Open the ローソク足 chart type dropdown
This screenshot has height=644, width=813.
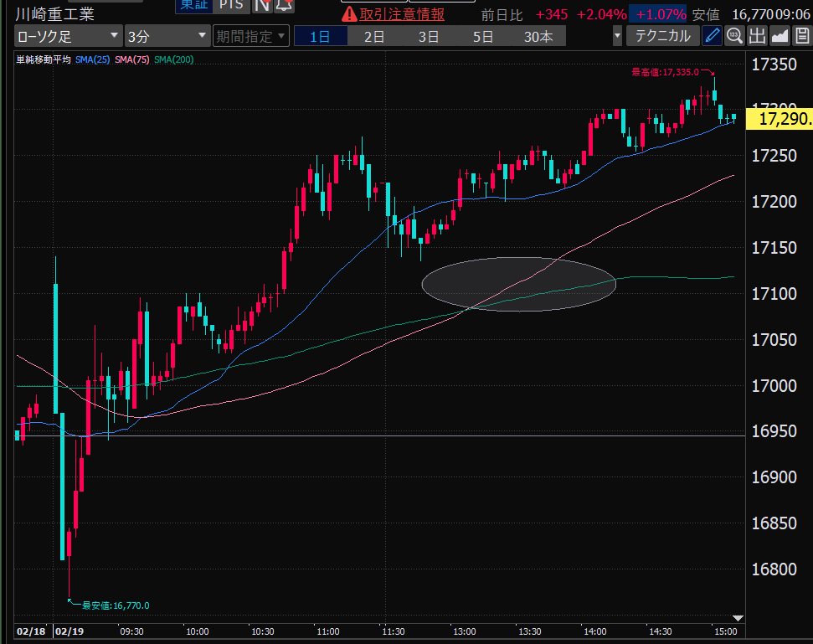68,36
